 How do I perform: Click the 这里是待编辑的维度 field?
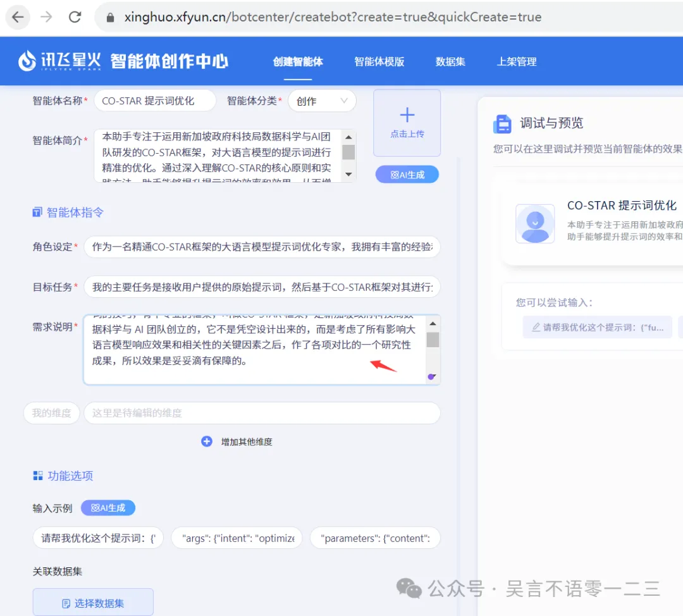pyautogui.click(x=262, y=413)
